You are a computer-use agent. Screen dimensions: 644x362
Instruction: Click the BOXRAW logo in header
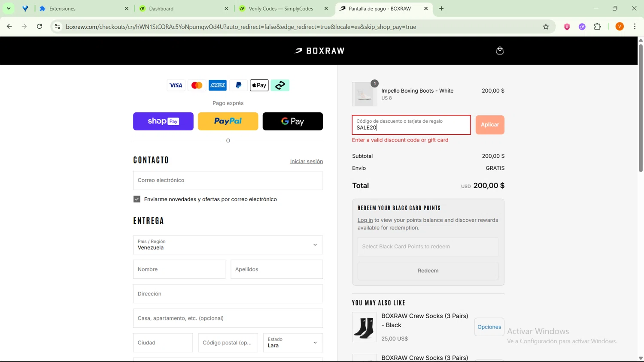click(319, 51)
